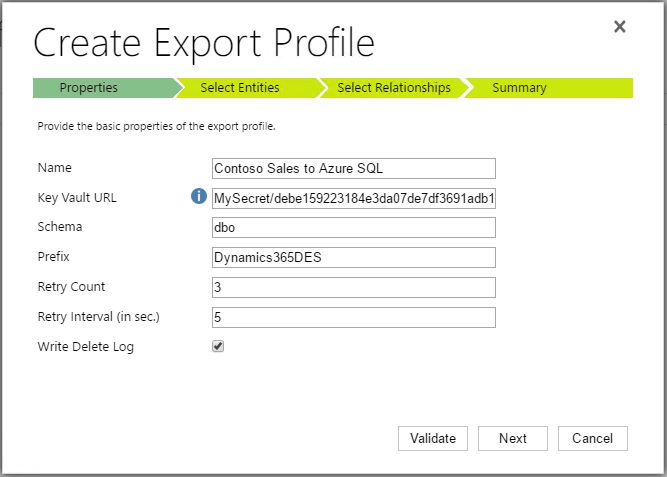Click the Key Vault URL label
The image size is (667, 477).
[77, 197]
